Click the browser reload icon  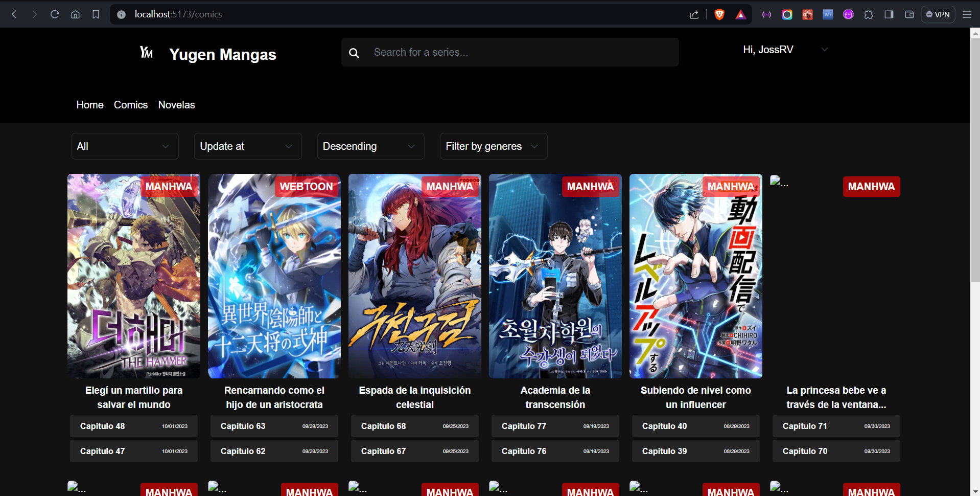[x=55, y=14]
